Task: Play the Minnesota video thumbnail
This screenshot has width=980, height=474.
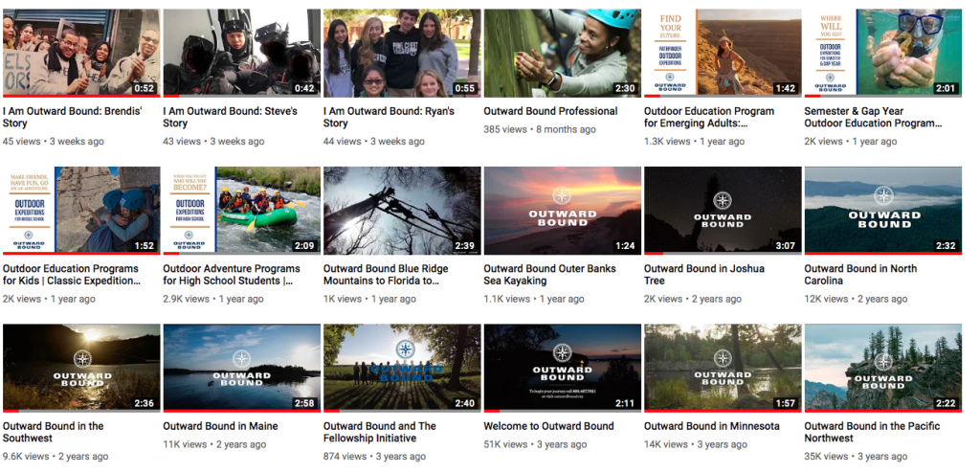Action: coord(723,368)
